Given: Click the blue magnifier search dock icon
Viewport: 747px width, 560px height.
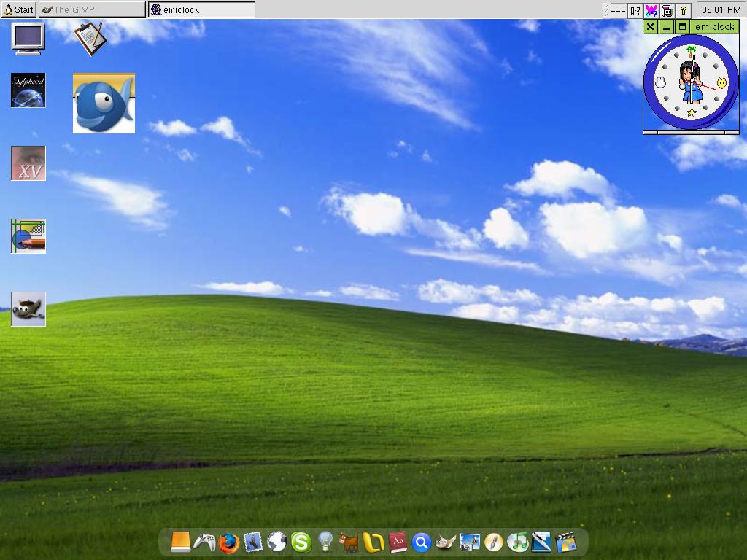Looking at the screenshot, I should [421, 542].
